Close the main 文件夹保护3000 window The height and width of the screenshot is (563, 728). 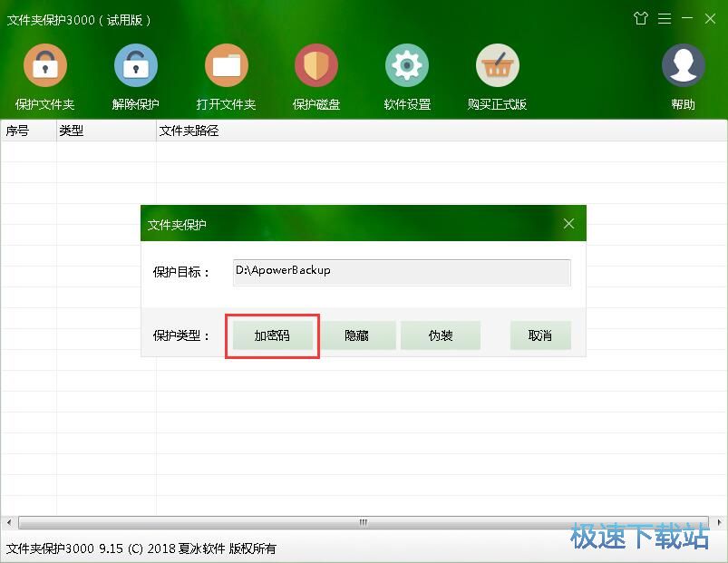point(710,18)
